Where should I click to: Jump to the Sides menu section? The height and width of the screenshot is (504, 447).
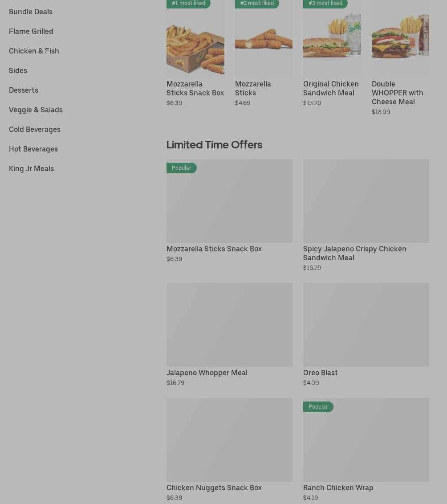pos(18,70)
